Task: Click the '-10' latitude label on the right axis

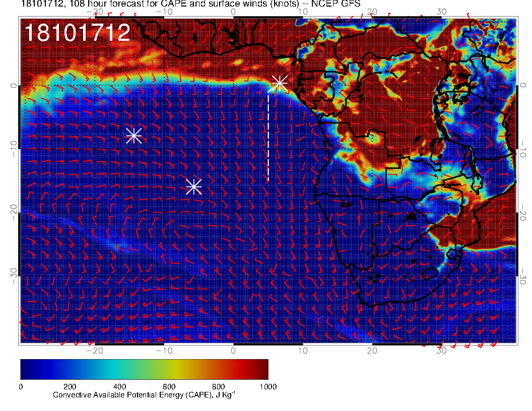Action: point(523,149)
